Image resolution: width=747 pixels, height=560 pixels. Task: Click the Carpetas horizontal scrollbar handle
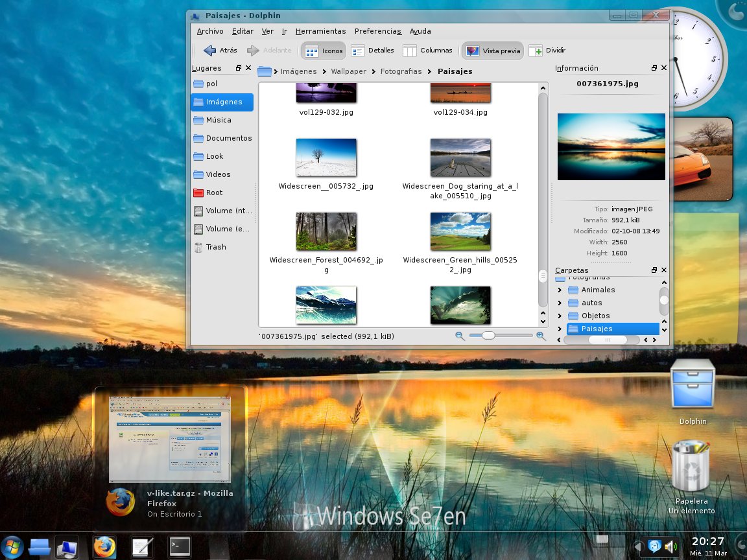pos(608,340)
